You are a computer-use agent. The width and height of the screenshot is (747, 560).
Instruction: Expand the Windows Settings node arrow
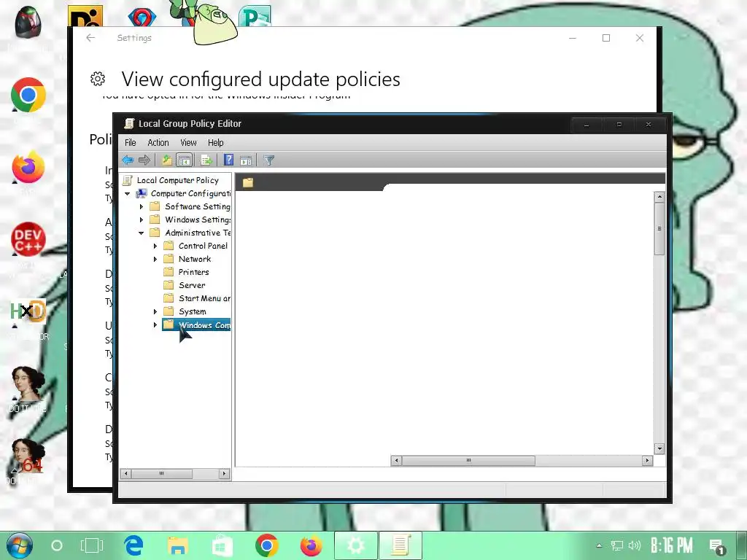click(x=141, y=220)
